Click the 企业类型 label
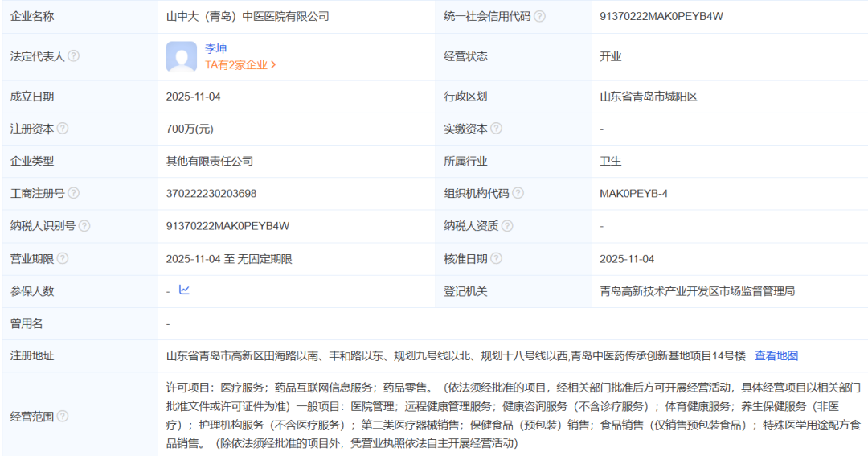 [x=32, y=161]
